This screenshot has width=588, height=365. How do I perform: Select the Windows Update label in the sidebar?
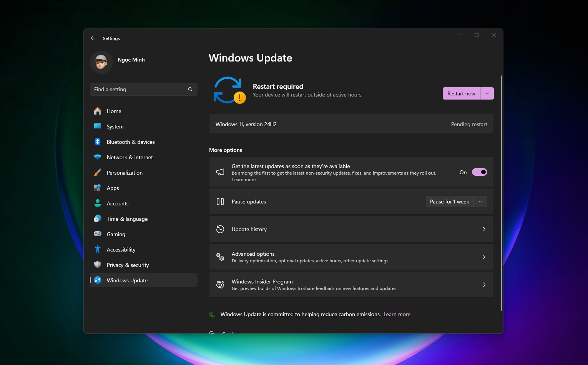127,280
